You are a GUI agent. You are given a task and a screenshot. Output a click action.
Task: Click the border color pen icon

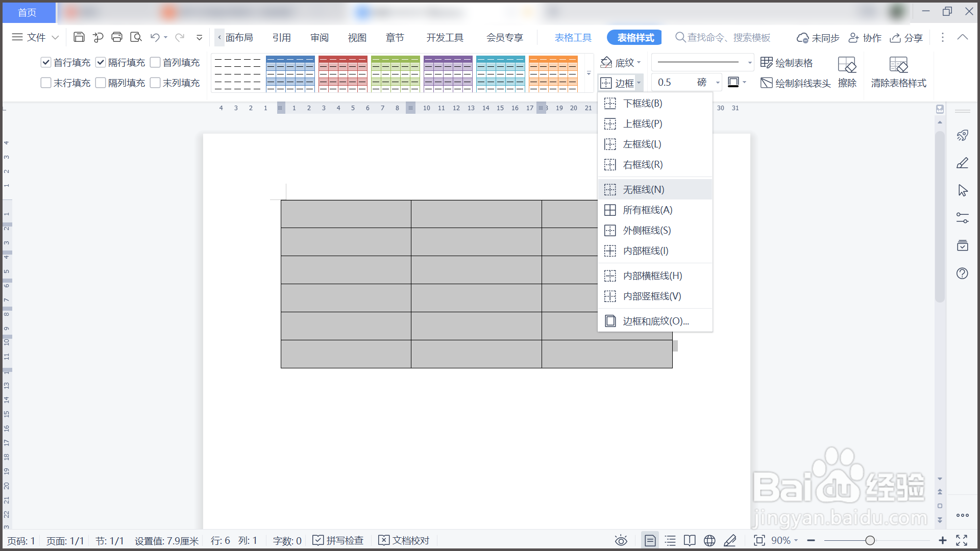point(733,82)
